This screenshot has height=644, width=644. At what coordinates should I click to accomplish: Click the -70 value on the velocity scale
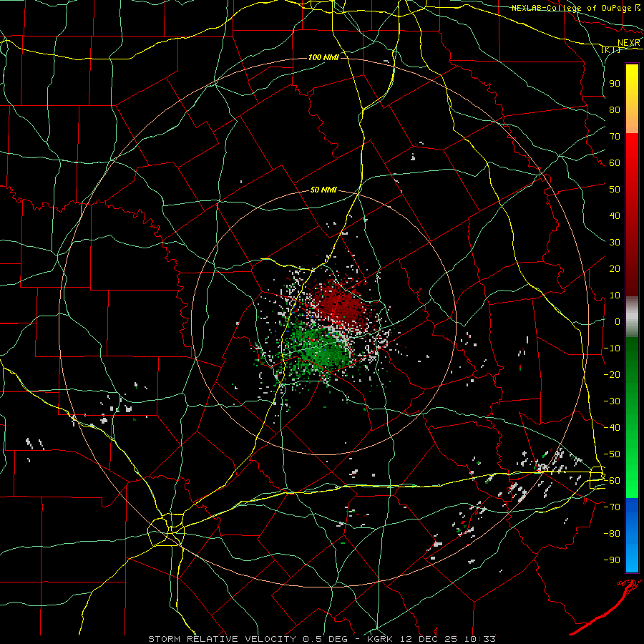pos(612,507)
